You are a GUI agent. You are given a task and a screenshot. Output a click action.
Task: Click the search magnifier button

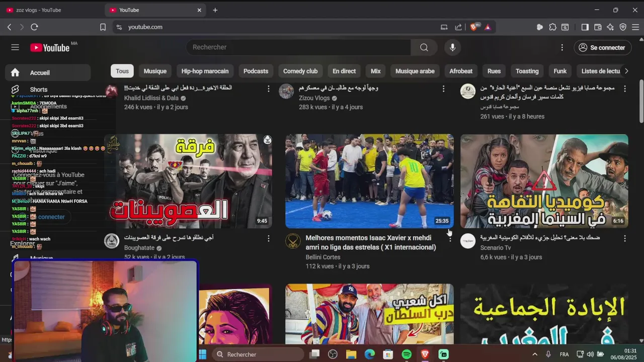(424, 47)
